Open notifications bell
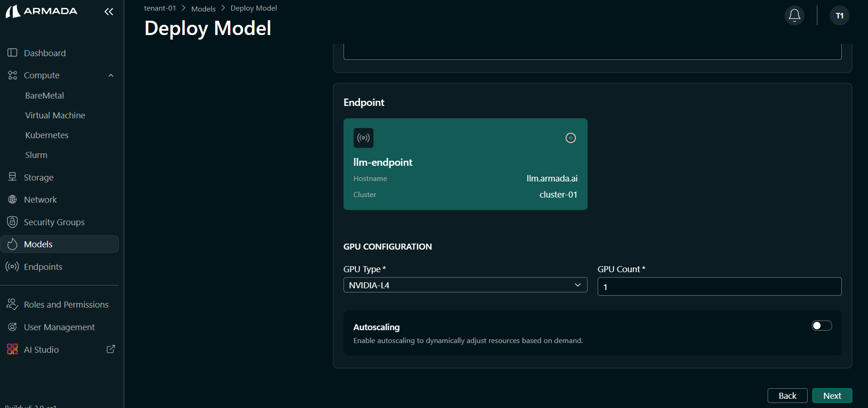Screen dimensions: 868x408 tap(794, 16)
